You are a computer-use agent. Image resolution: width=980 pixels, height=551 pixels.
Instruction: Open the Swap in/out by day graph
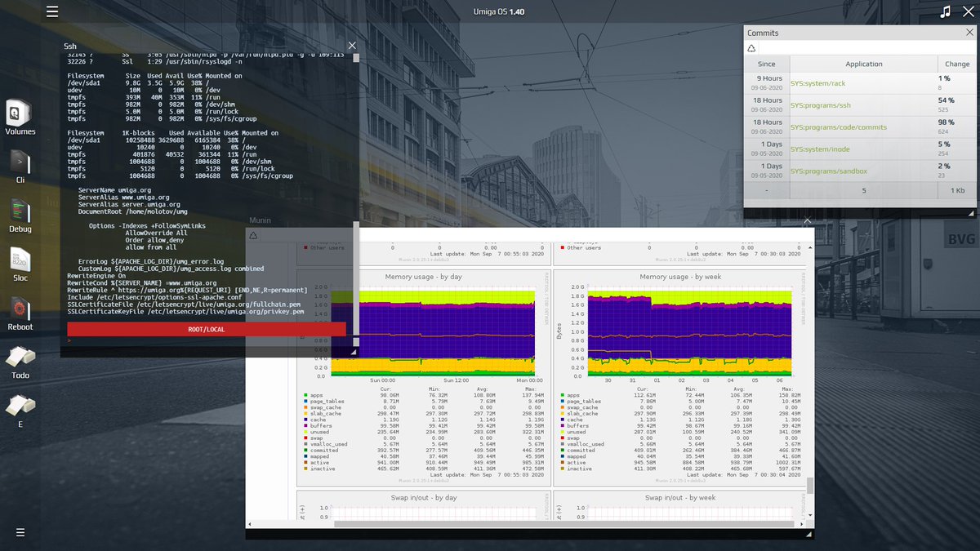click(422, 504)
